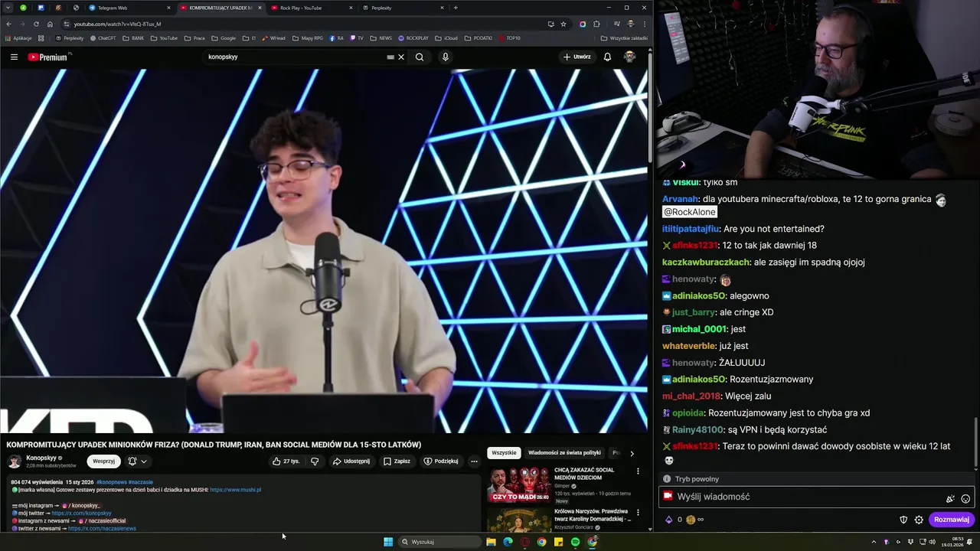The image size is (980, 551).
Task: Open more actions ellipsis under video
Action: click(474, 461)
